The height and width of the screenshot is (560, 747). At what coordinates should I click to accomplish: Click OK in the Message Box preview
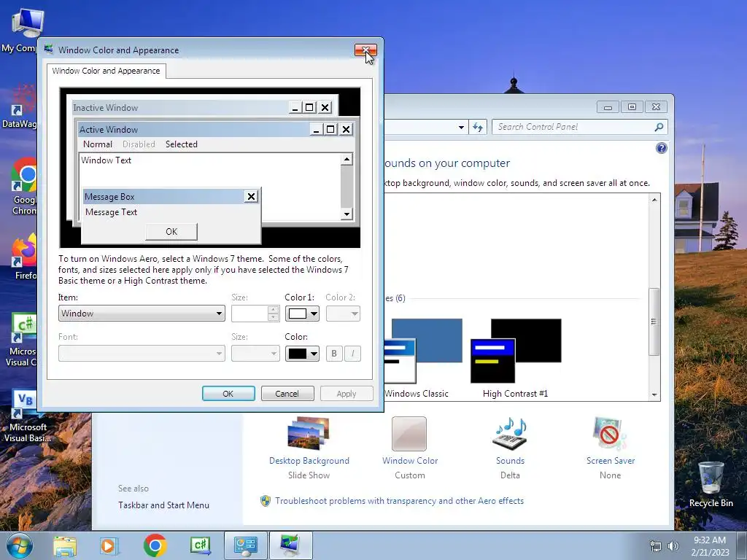(x=171, y=232)
